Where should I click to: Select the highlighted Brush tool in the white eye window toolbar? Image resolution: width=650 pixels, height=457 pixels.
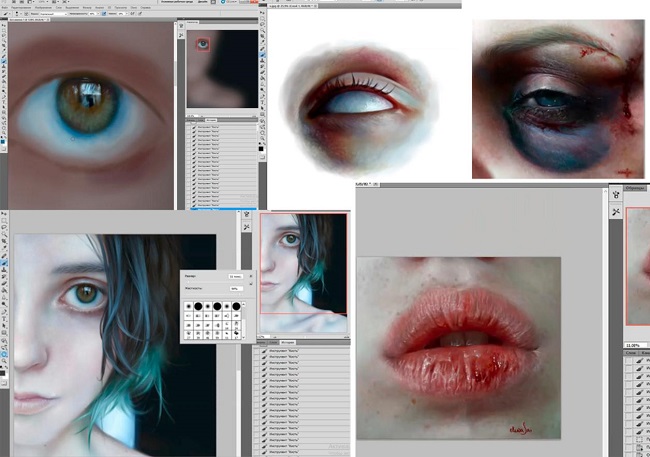262,55
